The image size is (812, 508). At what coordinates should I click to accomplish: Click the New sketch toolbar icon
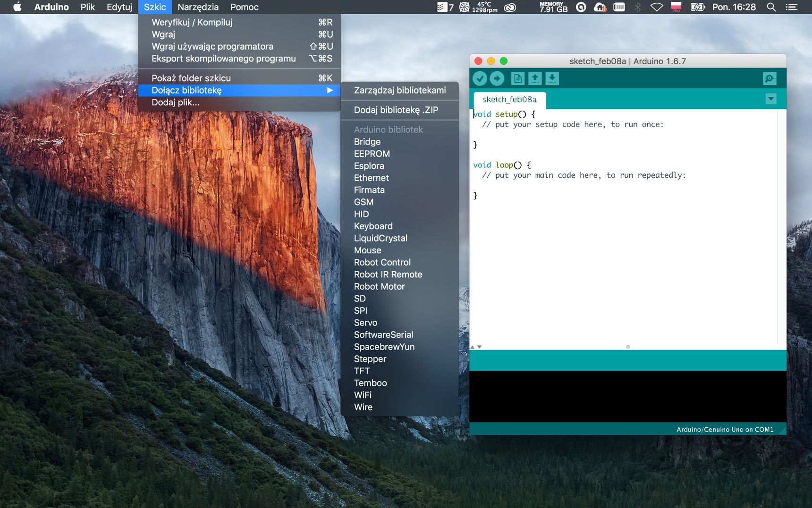518,78
